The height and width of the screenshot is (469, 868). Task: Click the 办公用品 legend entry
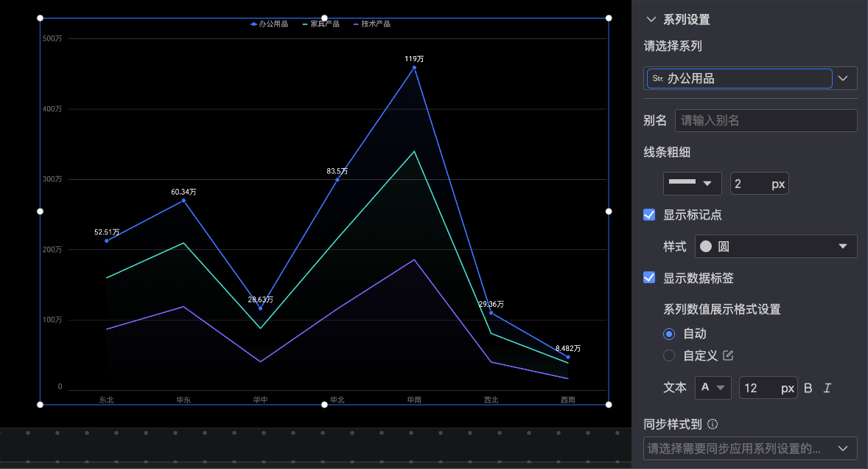(269, 24)
